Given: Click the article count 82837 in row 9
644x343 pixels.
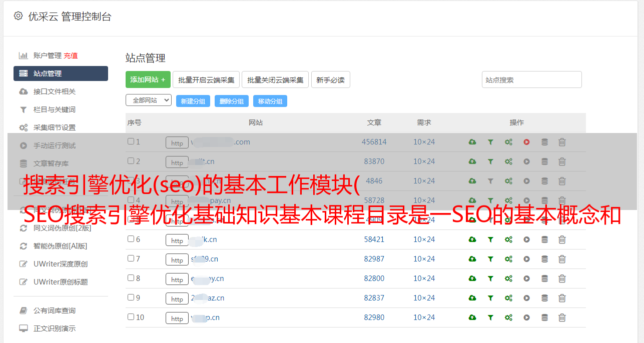Looking at the screenshot, I should [374, 298].
